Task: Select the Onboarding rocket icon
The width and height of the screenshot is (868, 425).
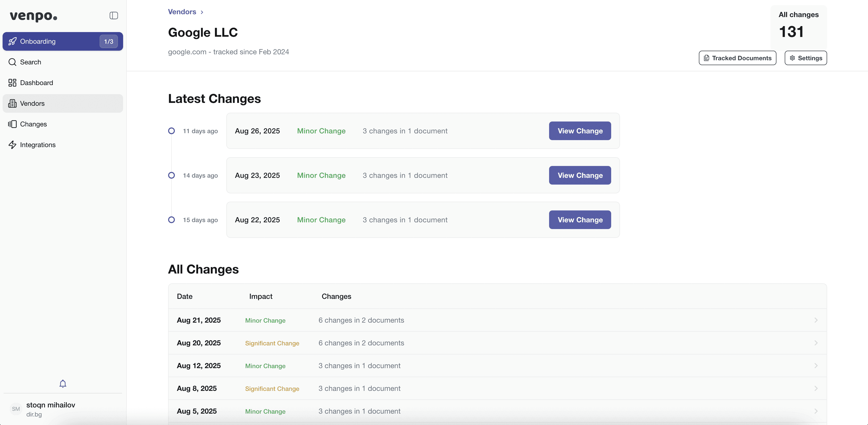Action: tap(12, 41)
